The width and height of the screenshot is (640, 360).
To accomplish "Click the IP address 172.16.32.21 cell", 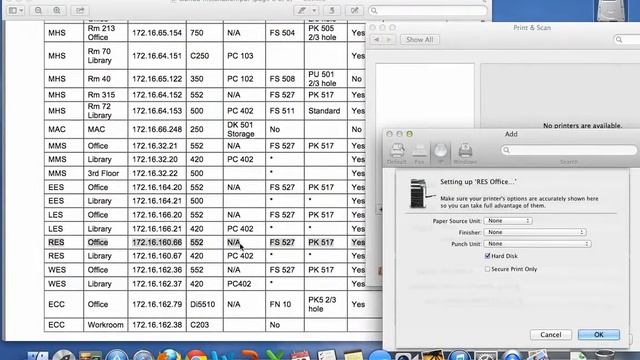I will tap(157, 146).
